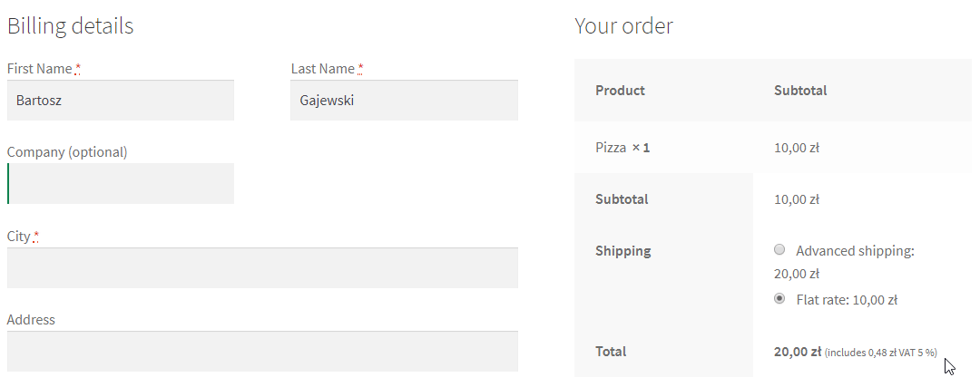Screen dimensions: 980x387
Task: Click the First Name label
Action: point(39,69)
